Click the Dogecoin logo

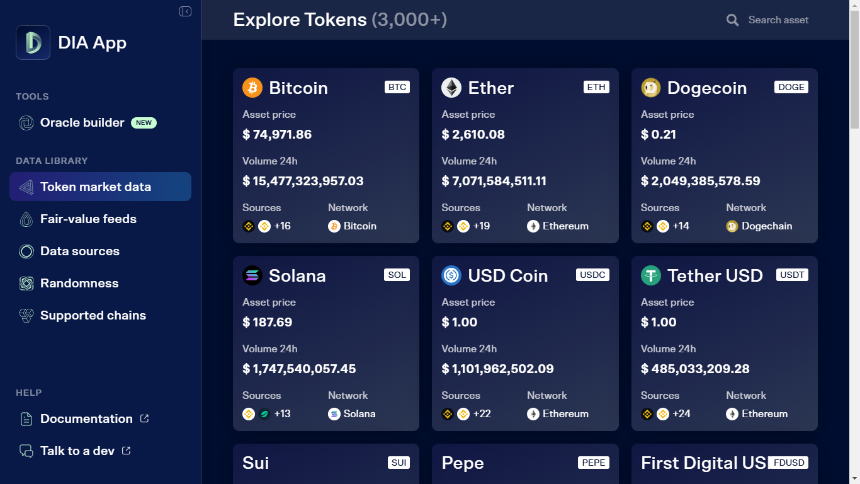pos(650,88)
